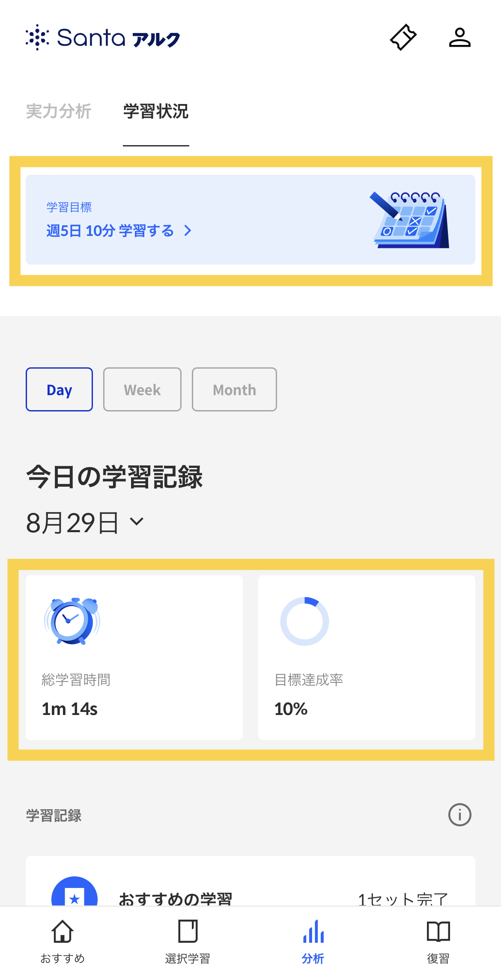Tap the calendar illustration in goal banner
501x980 pixels.
point(409,220)
